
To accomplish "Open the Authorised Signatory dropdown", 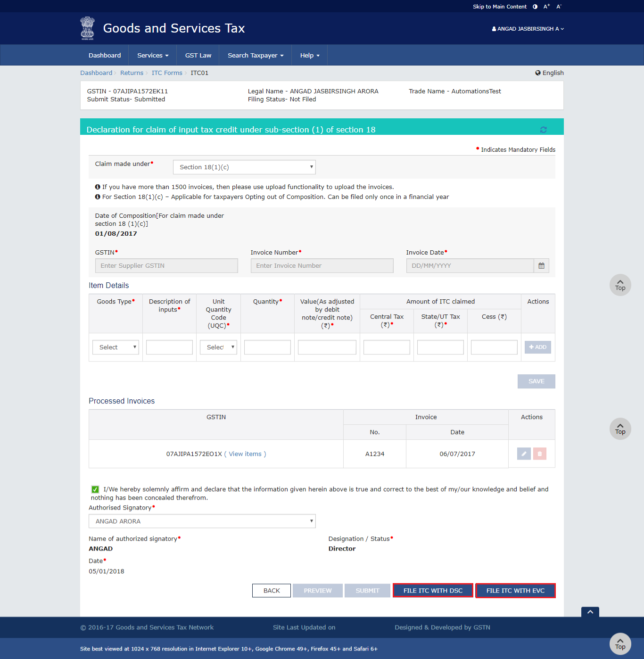I will tap(202, 521).
